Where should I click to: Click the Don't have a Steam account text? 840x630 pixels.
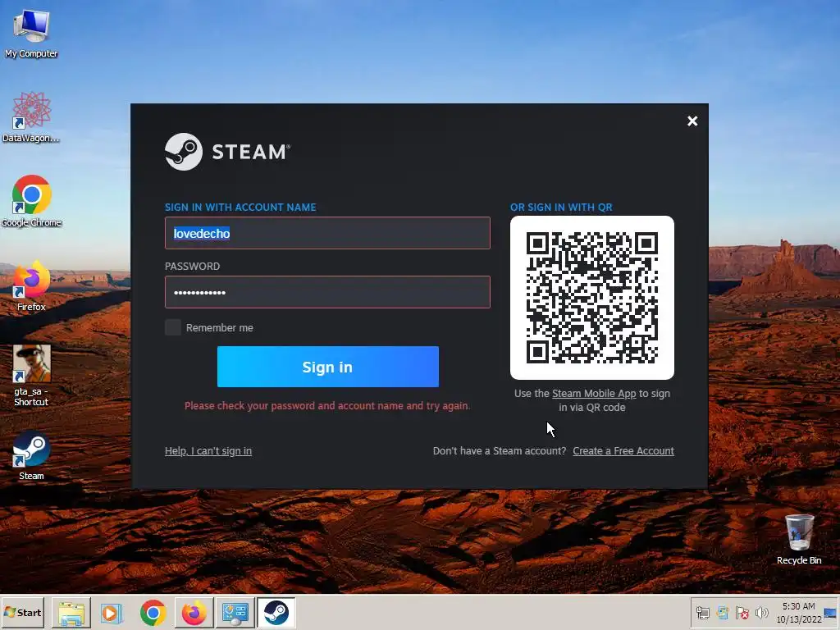point(500,450)
